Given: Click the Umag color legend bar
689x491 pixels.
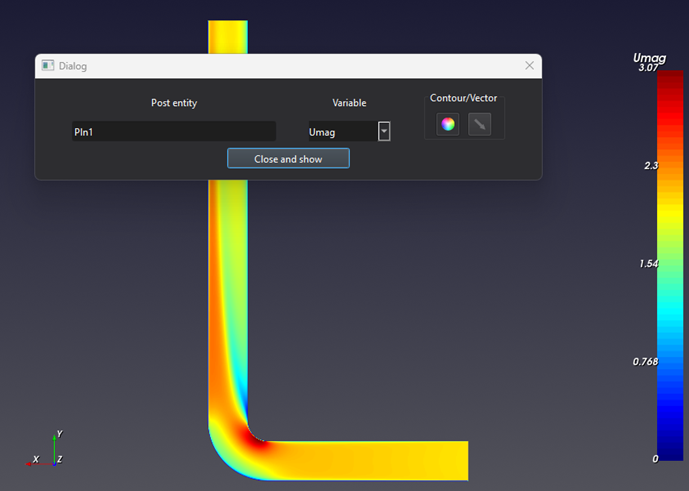Looking at the screenshot, I should click(x=670, y=265).
